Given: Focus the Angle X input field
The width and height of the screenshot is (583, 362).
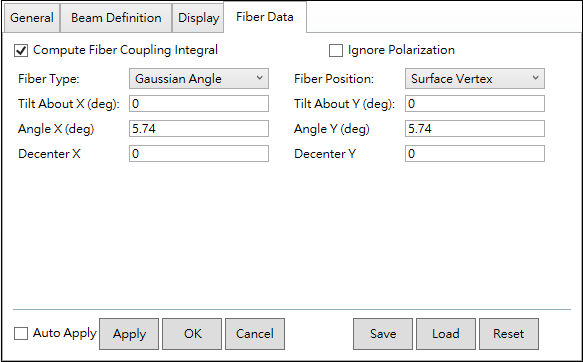Looking at the screenshot, I should click(199, 129).
